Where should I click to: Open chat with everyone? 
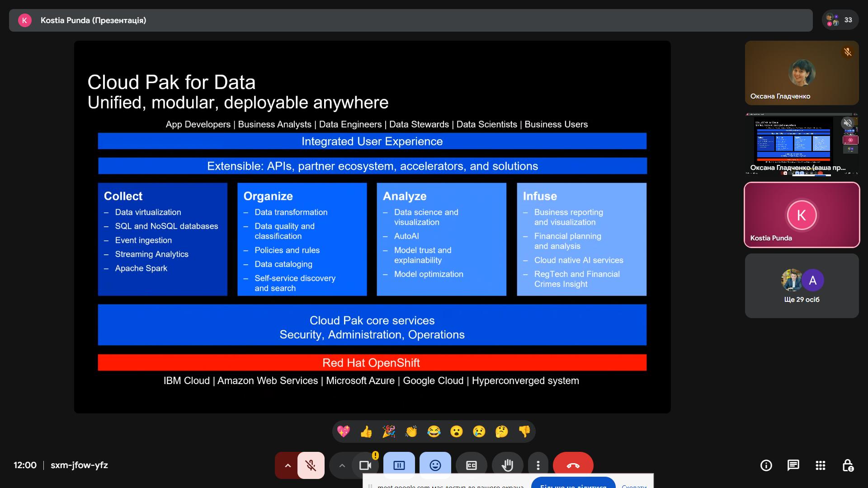[793, 465]
